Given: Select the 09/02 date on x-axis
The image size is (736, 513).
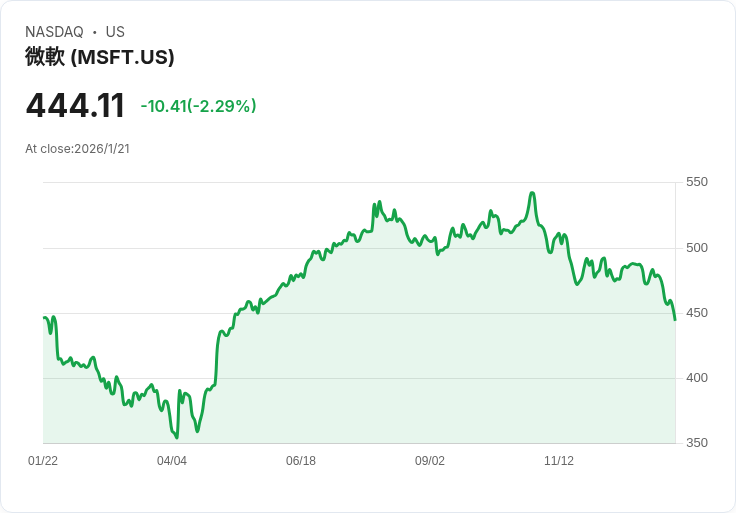Looking at the screenshot, I should (x=430, y=461).
